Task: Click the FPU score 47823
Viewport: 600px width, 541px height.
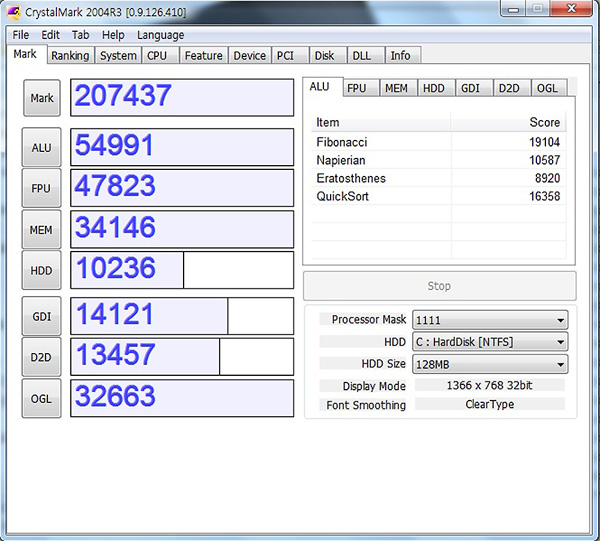Action: coord(182,188)
